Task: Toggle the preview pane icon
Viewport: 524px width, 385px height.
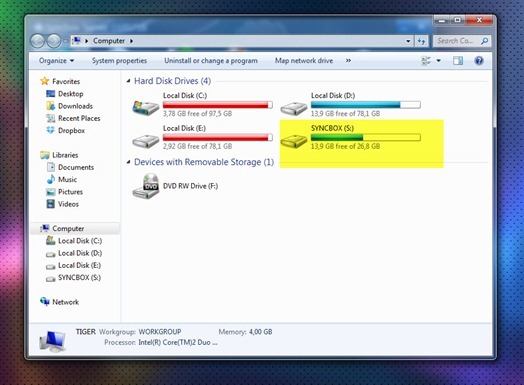Action: click(458, 61)
